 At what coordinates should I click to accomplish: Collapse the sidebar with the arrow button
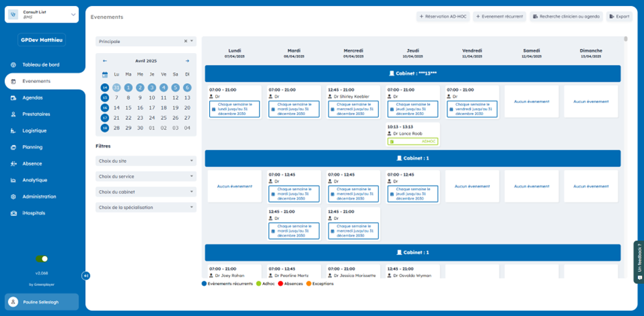(x=86, y=276)
